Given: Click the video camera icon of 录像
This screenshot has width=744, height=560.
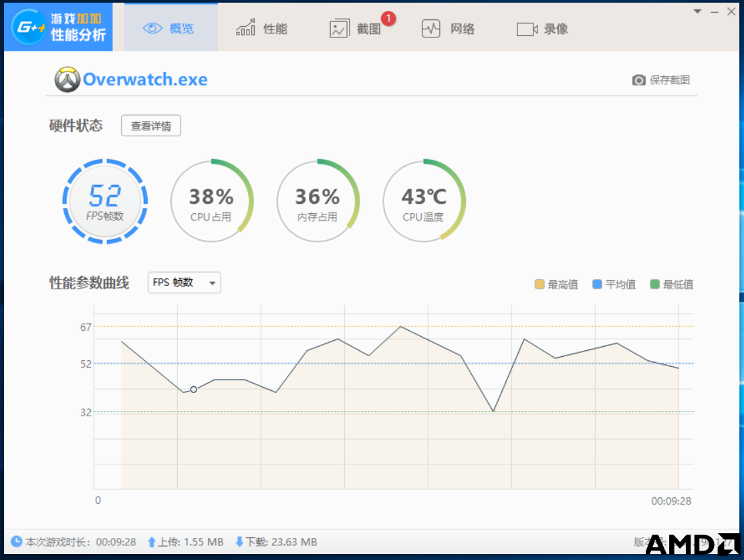Looking at the screenshot, I should click(x=527, y=29).
